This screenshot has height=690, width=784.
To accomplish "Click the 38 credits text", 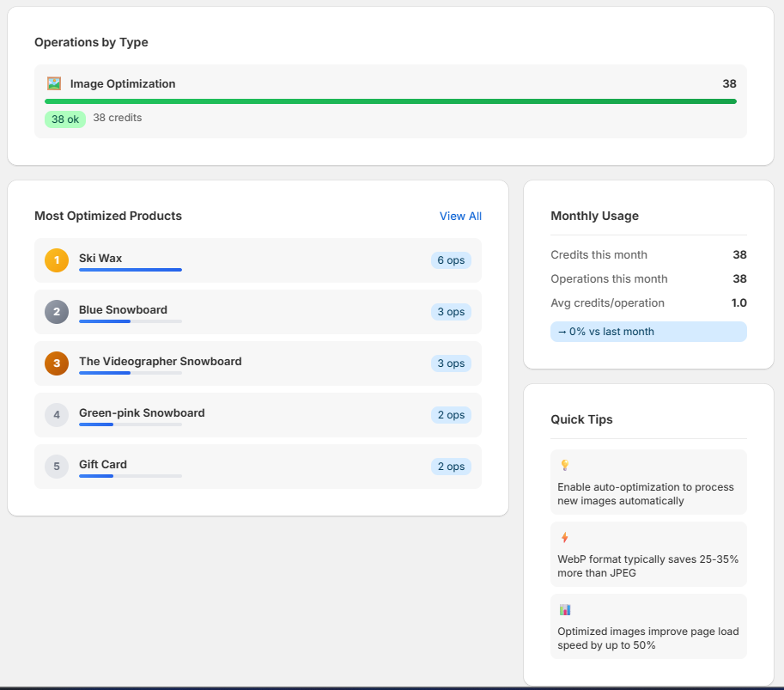I will [x=118, y=118].
